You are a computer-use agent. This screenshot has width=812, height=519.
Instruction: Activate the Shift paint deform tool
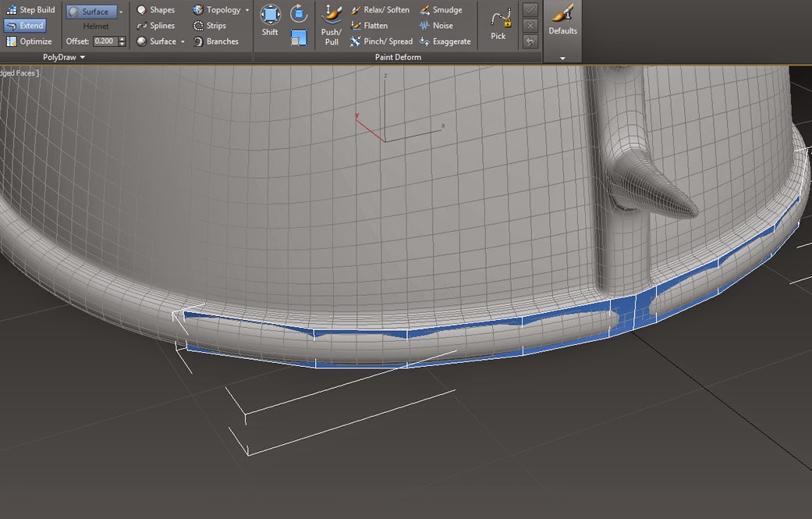pyautogui.click(x=270, y=20)
